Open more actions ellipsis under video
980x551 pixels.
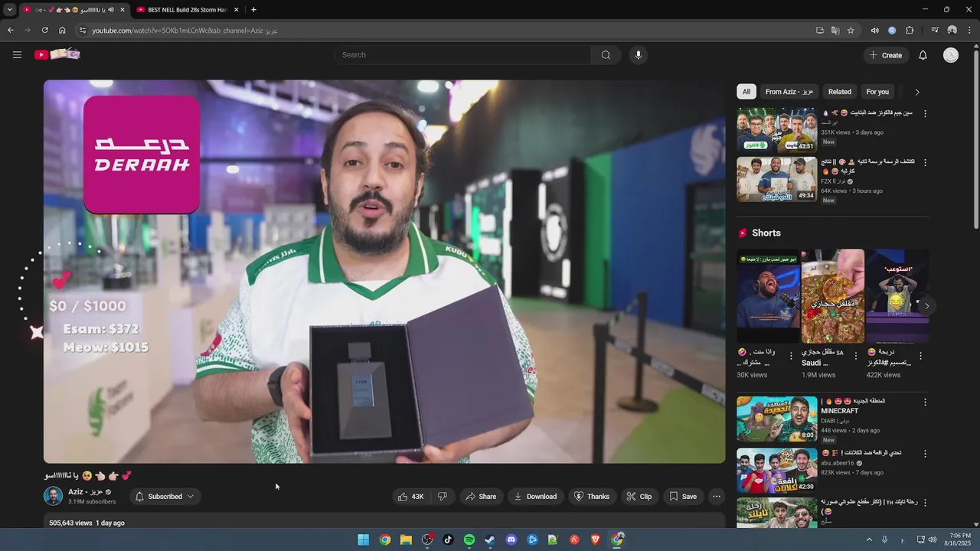[x=717, y=497]
